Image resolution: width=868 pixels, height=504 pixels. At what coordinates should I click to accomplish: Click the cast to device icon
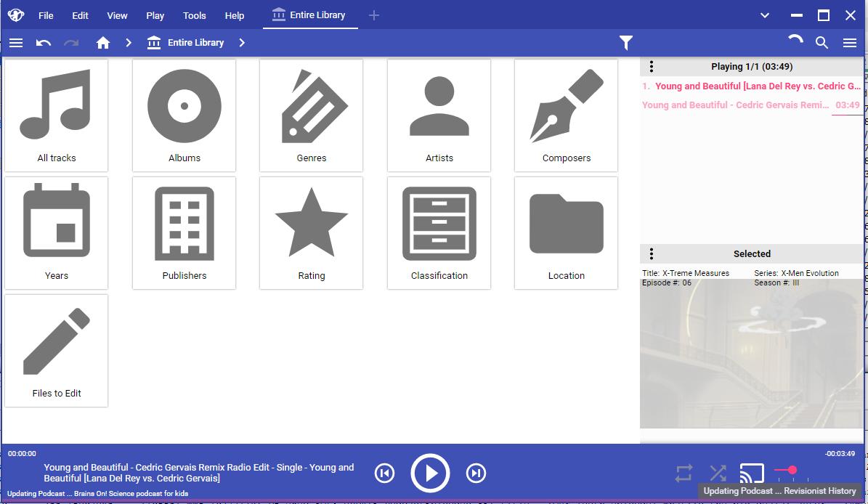click(752, 473)
